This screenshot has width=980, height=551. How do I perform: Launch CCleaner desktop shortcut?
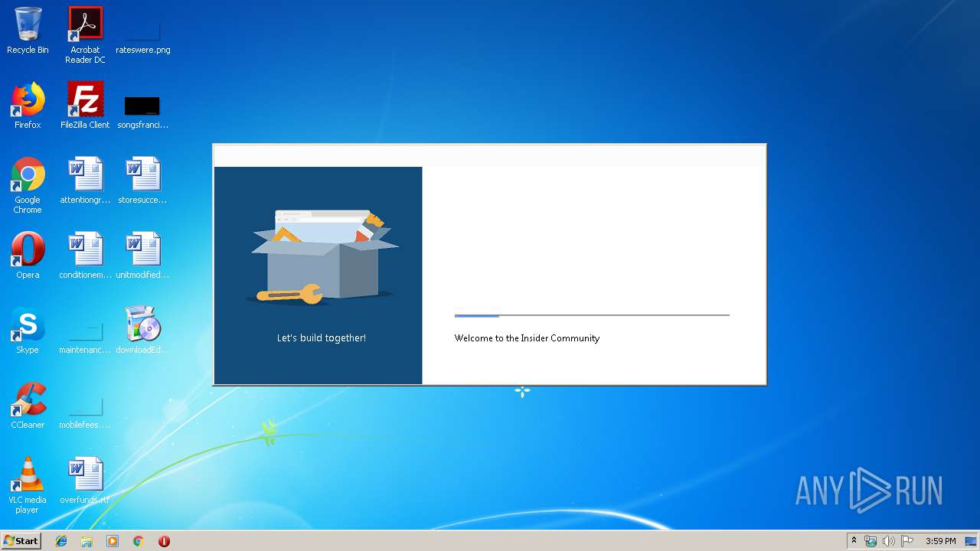tap(28, 406)
